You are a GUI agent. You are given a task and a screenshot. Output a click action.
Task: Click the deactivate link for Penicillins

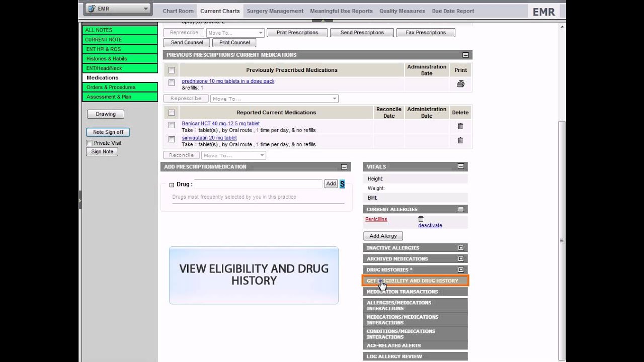430,226
